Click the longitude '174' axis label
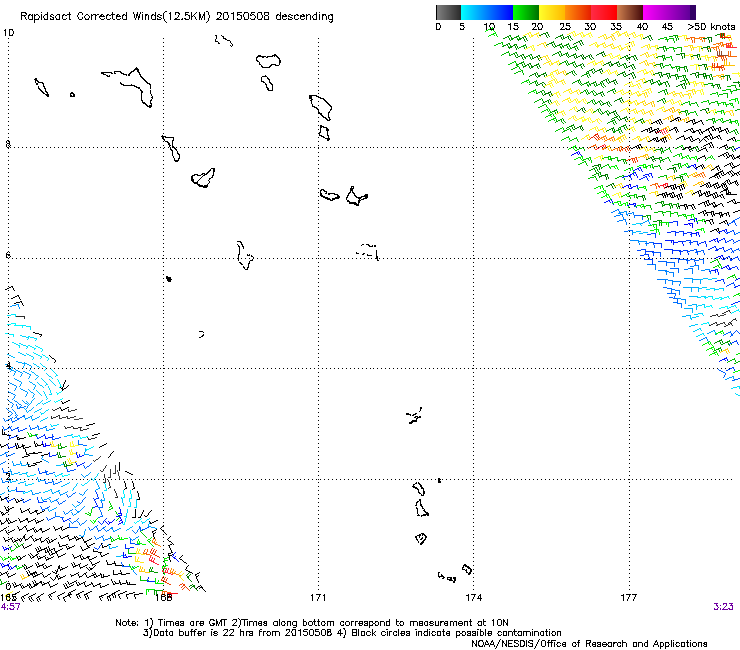This screenshot has width=740, height=650. pos(473,598)
